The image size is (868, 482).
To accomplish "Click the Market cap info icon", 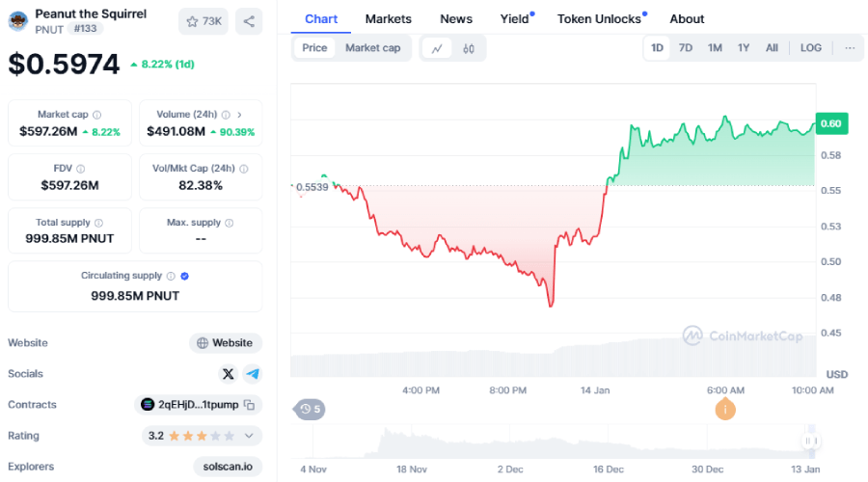I will (96, 115).
